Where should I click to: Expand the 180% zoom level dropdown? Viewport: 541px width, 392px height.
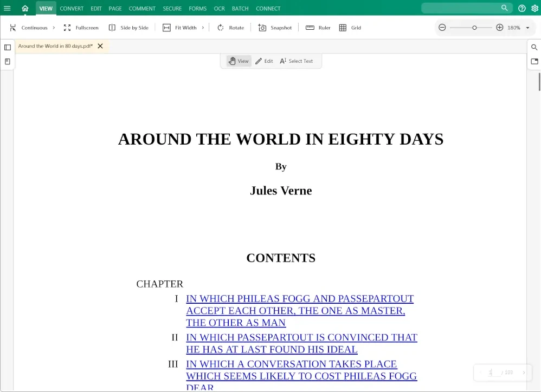coord(527,28)
